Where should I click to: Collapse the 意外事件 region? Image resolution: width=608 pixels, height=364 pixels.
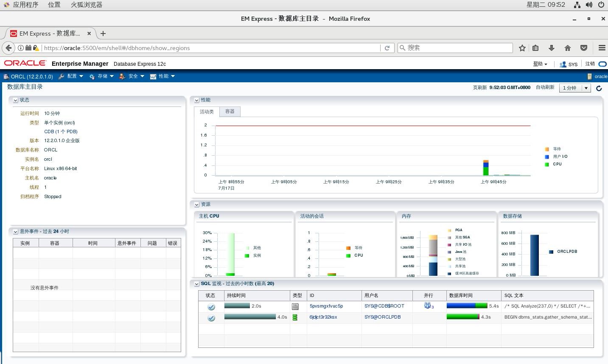click(15, 232)
